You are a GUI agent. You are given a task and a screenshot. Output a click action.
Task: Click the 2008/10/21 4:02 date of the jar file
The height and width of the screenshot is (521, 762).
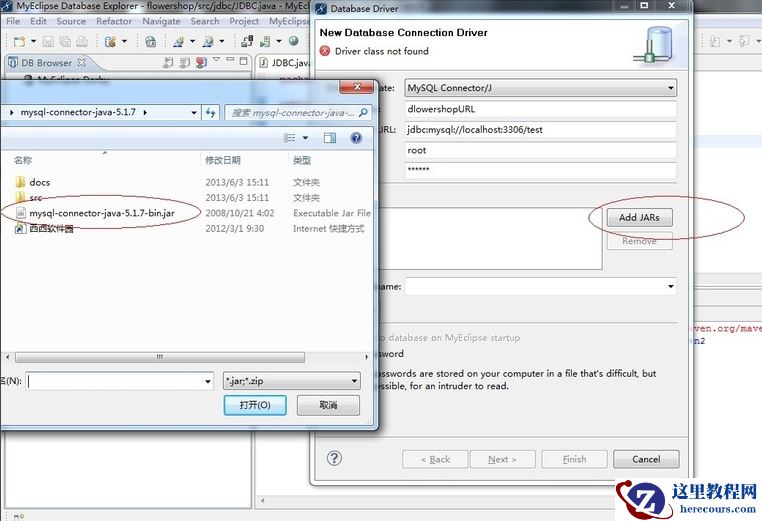coord(240,213)
